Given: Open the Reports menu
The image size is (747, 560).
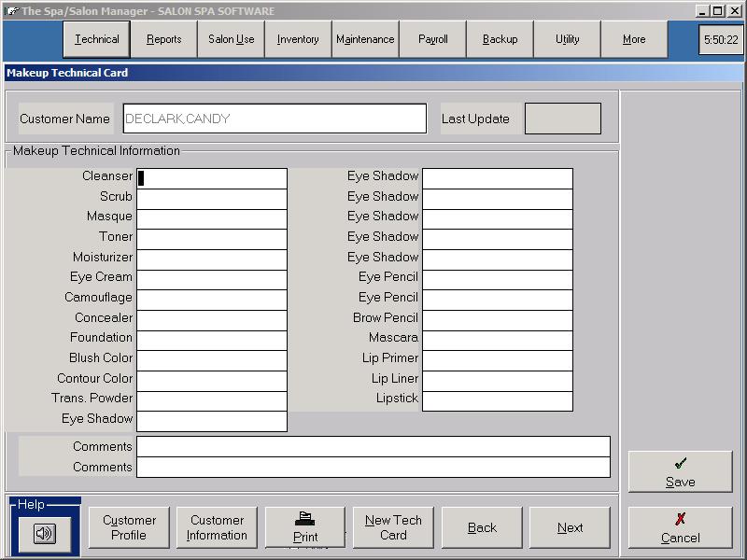Looking at the screenshot, I should (x=164, y=39).
